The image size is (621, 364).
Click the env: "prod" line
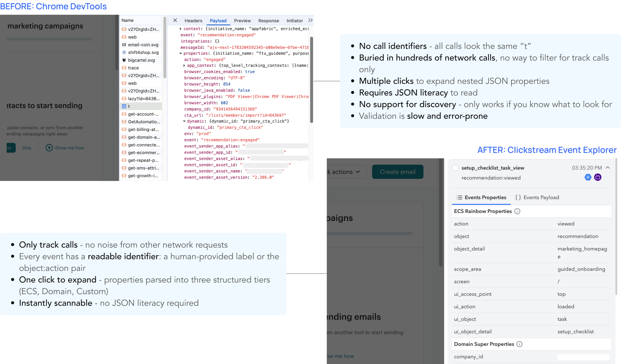pos(197,134)
